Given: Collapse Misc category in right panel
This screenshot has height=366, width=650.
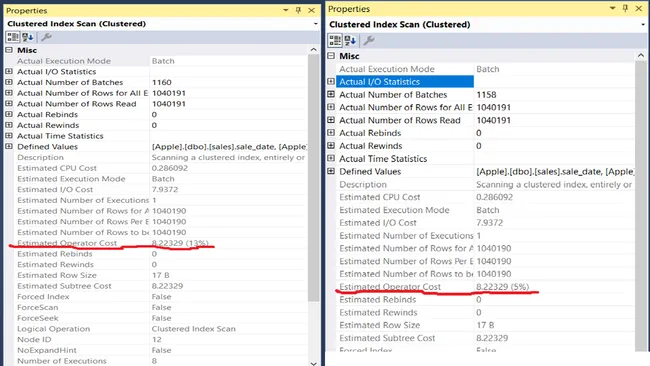Looking at the screenshot, I should (331, 56).
